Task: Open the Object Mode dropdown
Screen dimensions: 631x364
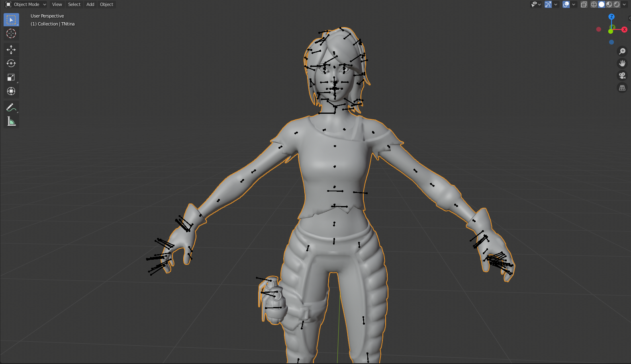Action: [26, 4]
